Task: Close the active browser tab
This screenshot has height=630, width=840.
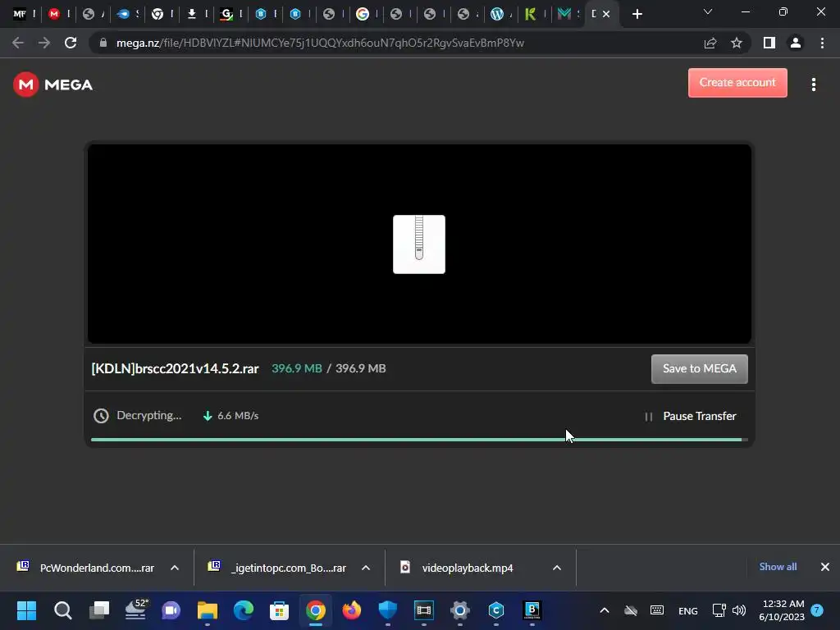Action: click(x=606, y=15)
